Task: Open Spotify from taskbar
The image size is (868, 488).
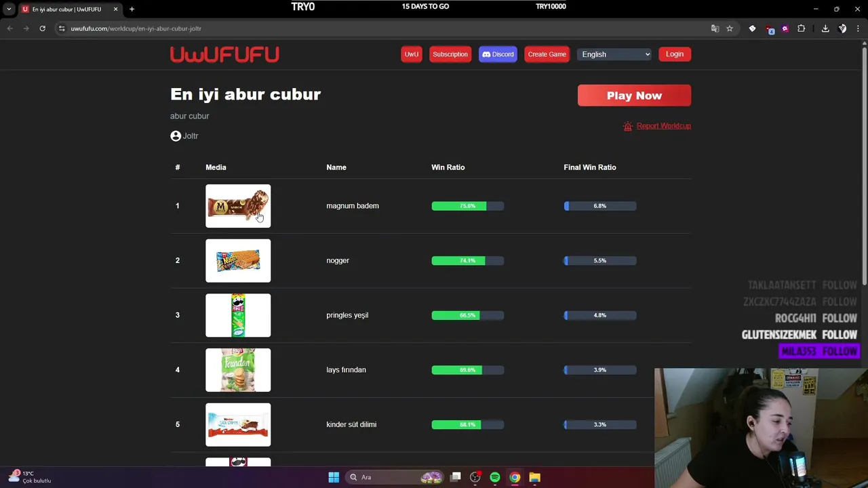Action: (495, 477)
